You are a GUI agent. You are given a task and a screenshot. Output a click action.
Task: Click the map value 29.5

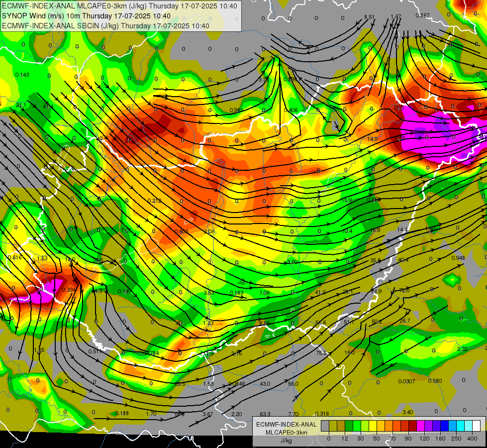[180, 384]
